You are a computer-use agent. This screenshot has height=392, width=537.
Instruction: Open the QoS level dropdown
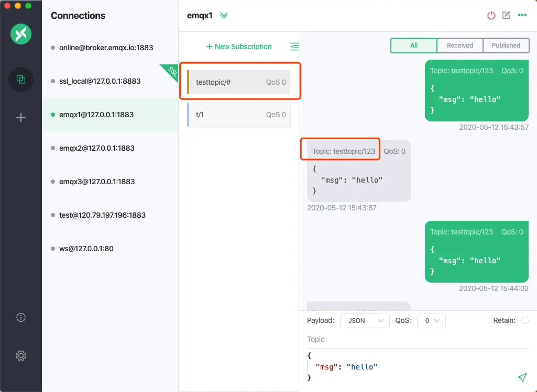[431, 320]
